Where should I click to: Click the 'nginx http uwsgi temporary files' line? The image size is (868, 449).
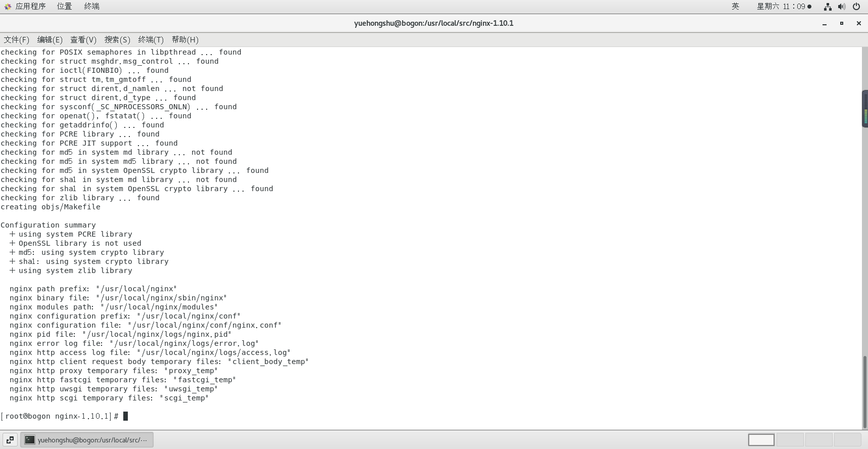pyautogui.click(x=114, y=389)
